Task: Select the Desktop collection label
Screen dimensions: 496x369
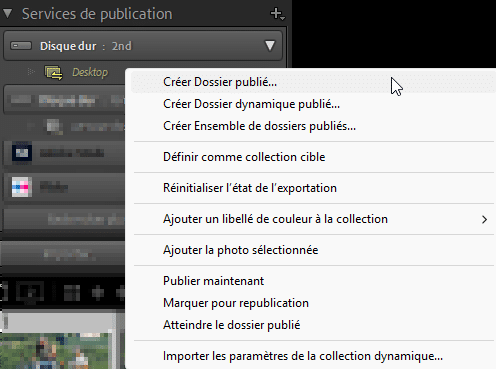Action: [x=90, y=72]
